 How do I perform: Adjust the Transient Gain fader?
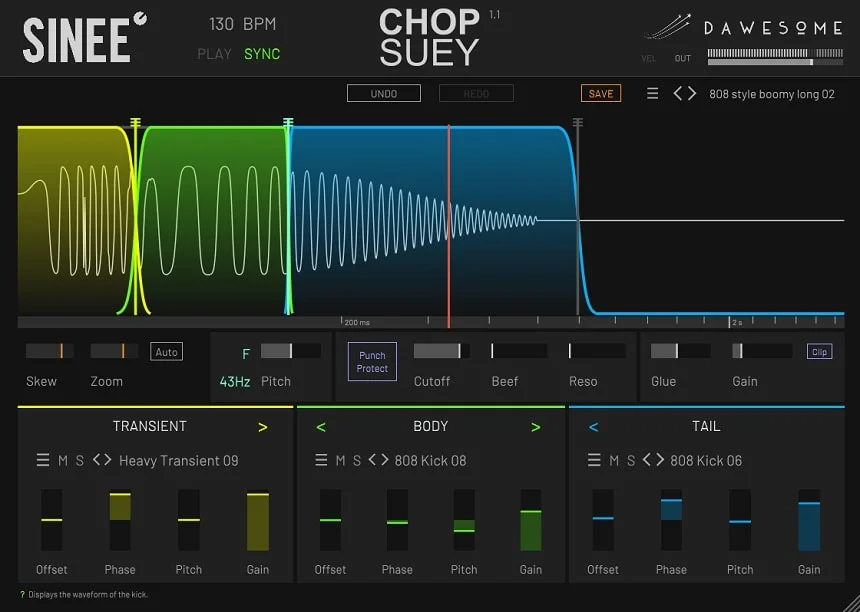(x=258, y=520)
